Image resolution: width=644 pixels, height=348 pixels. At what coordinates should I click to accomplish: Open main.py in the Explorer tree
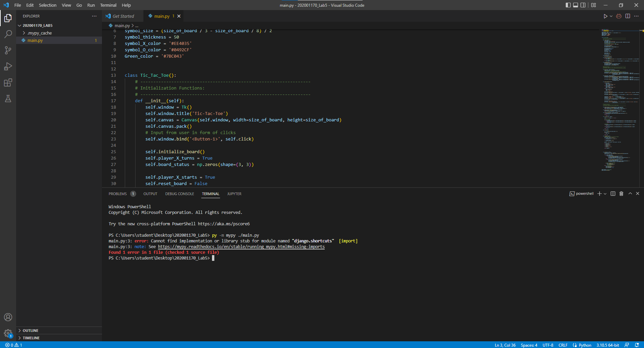click(59, 40)
